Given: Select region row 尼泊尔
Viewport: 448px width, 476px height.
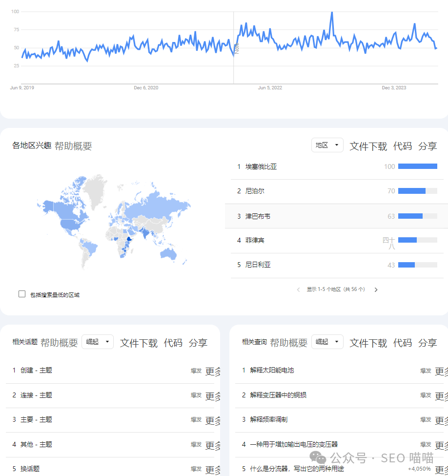Looking at the screenshot, I should (337, 191).
